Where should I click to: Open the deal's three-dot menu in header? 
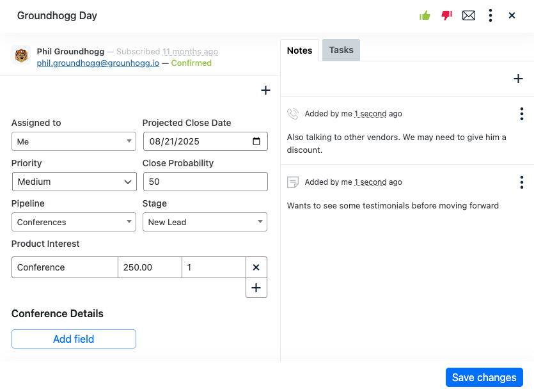pos(491,15)
